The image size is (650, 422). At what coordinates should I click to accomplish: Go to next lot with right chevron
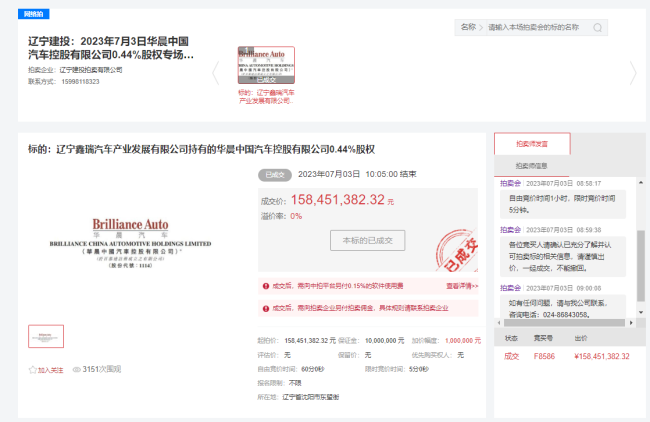tap(632, 73)
